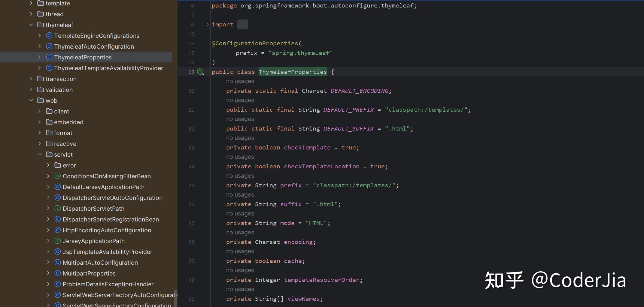Click the gutter icon on line 19
Image resolution: width=644 pixels, height=307 pixels.
pos(200,72)
